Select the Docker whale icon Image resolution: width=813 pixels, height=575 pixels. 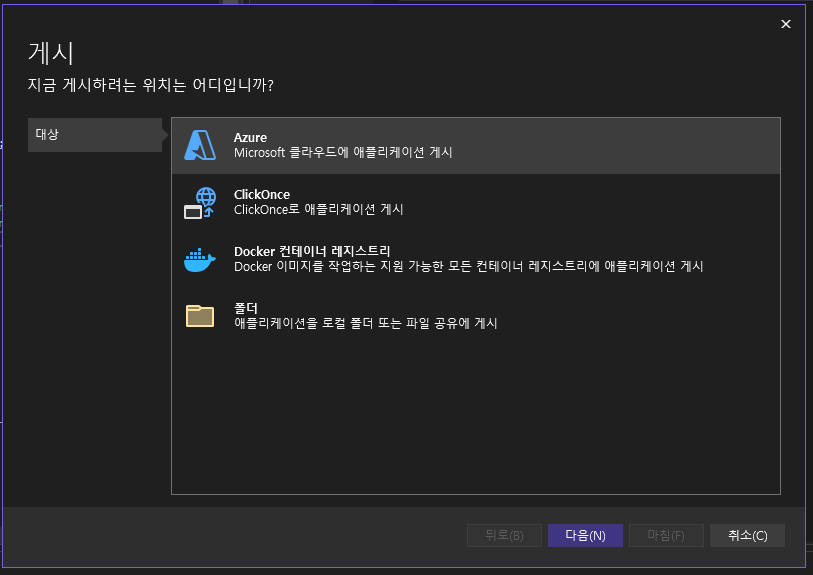tap(200, 260)
